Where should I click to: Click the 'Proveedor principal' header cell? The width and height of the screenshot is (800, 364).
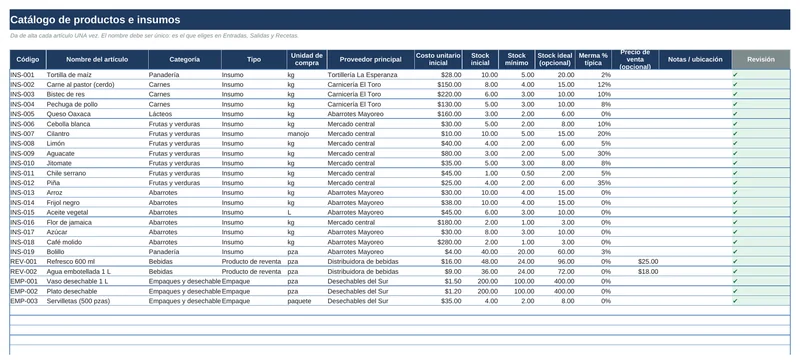(x=370, y=60)
